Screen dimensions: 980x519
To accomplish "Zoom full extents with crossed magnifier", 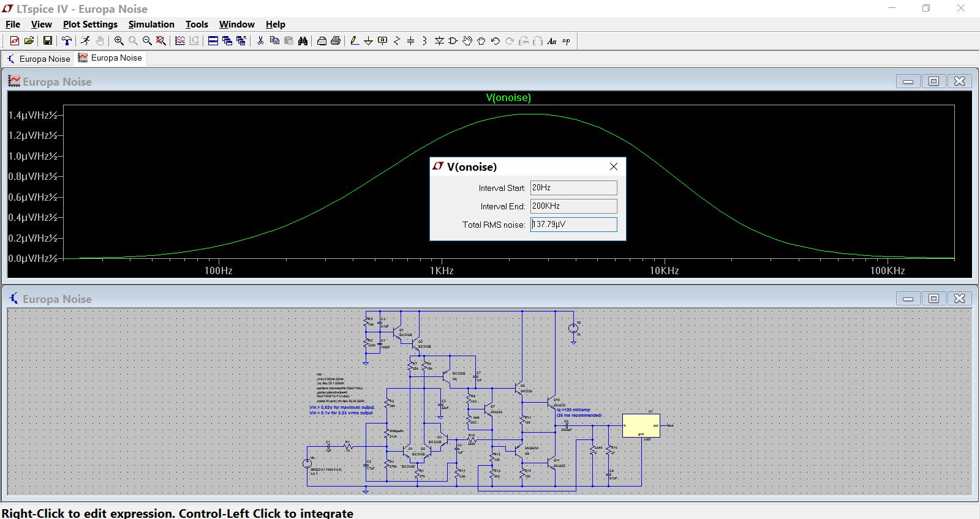I will click(x=161, y=41).
